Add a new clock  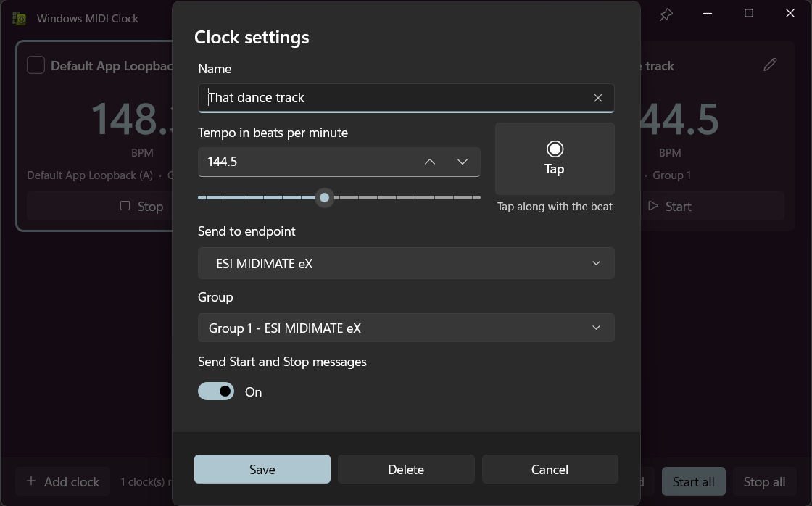click(62, 481)
